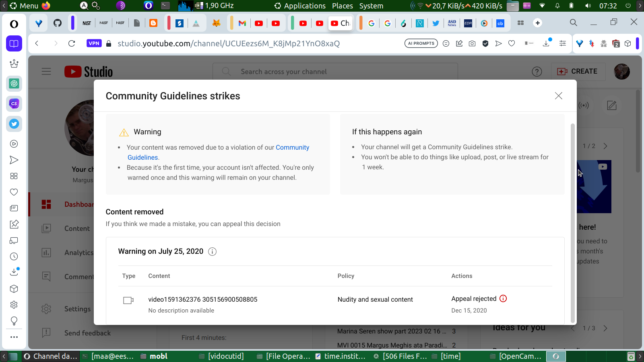Open the account avatar menu
The height and width of the screenshot is (362, 644).
point(622,72)
